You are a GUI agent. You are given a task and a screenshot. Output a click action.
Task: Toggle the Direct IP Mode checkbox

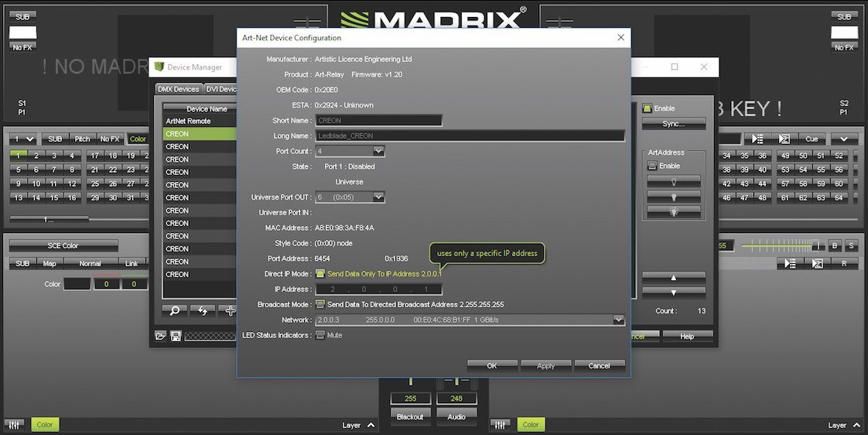320,273
